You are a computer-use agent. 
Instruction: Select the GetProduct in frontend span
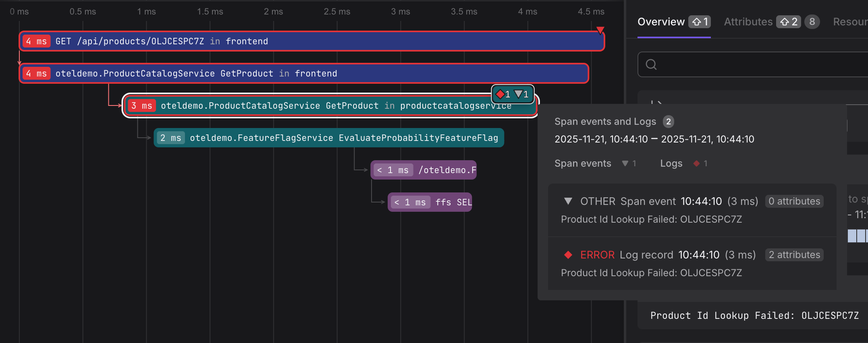coord(304,73)
